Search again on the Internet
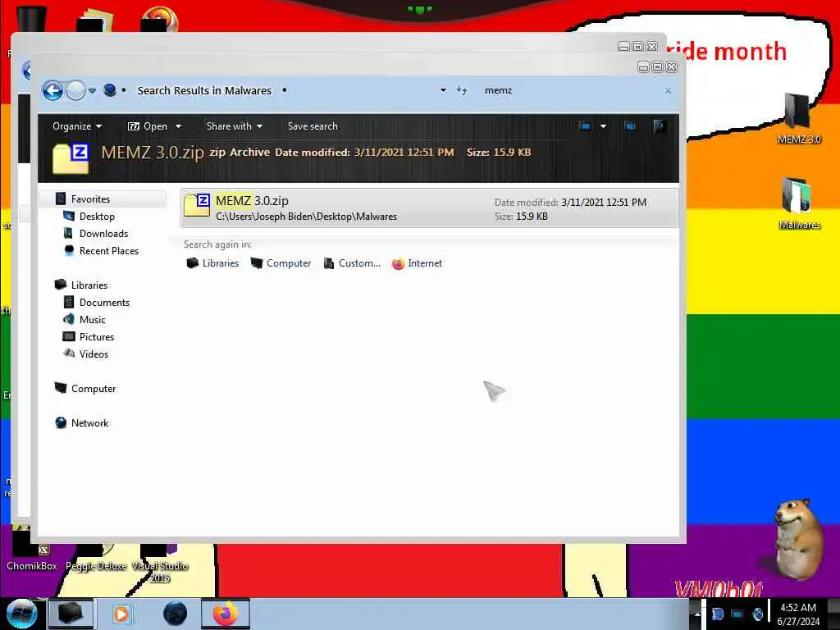The image size is (840, 630). click(417, 263)
